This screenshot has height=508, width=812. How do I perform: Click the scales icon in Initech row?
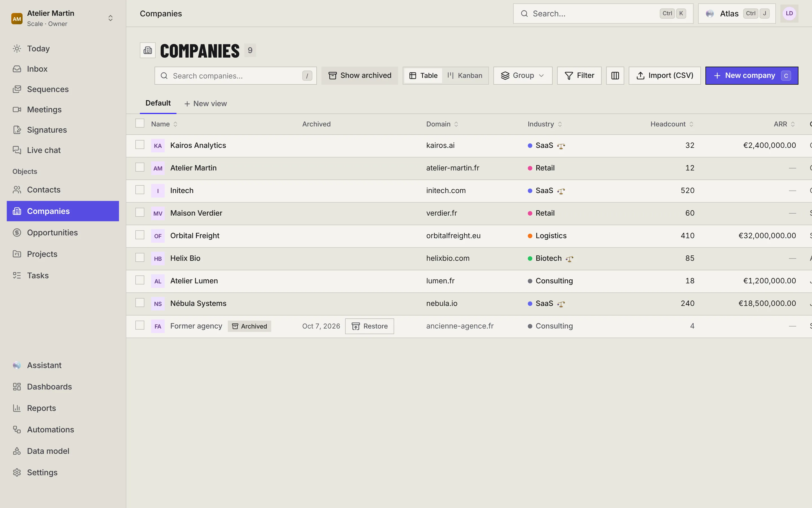(x=561, y=191)
